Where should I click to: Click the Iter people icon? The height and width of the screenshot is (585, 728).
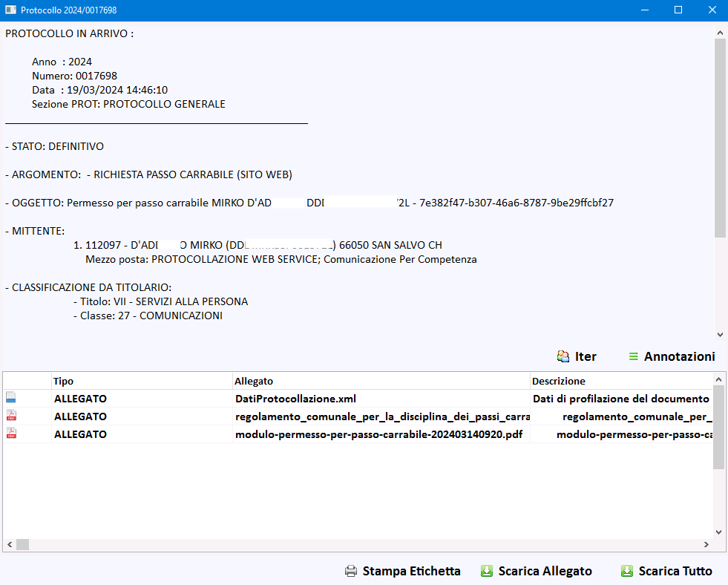[x=563, y=356]
